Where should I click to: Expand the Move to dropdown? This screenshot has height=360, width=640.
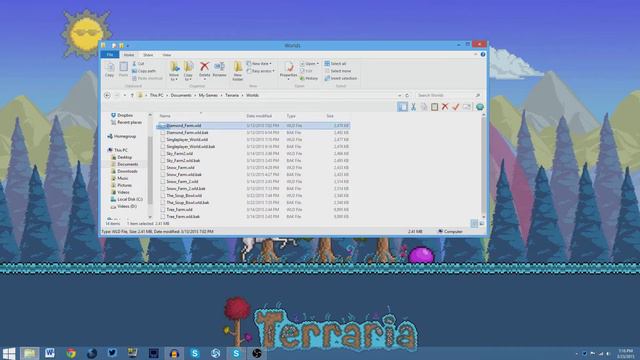[174, 77]
